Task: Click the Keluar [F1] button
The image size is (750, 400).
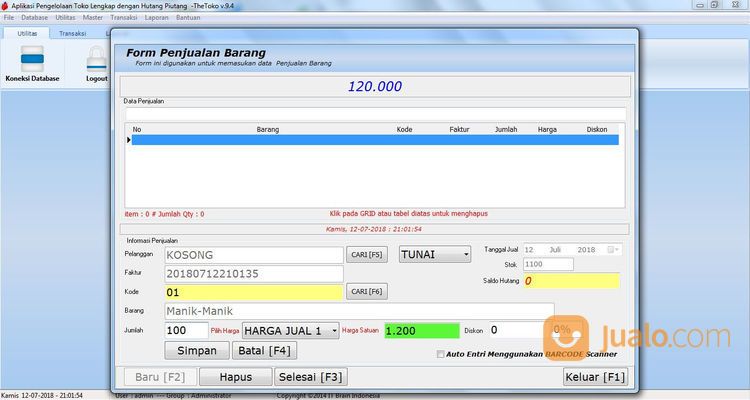Action: (x=596, y=377)
